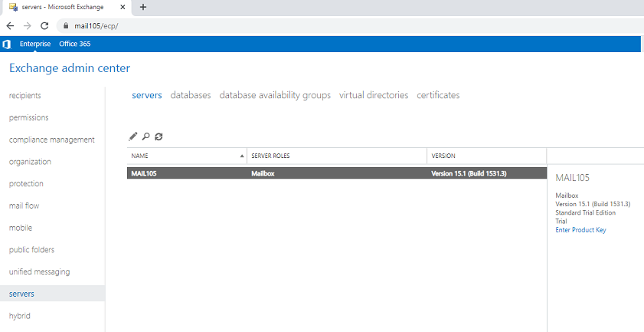The width and height of the screenshot is (644, 332).
Task: Open organization section
Action: point(30,162)
